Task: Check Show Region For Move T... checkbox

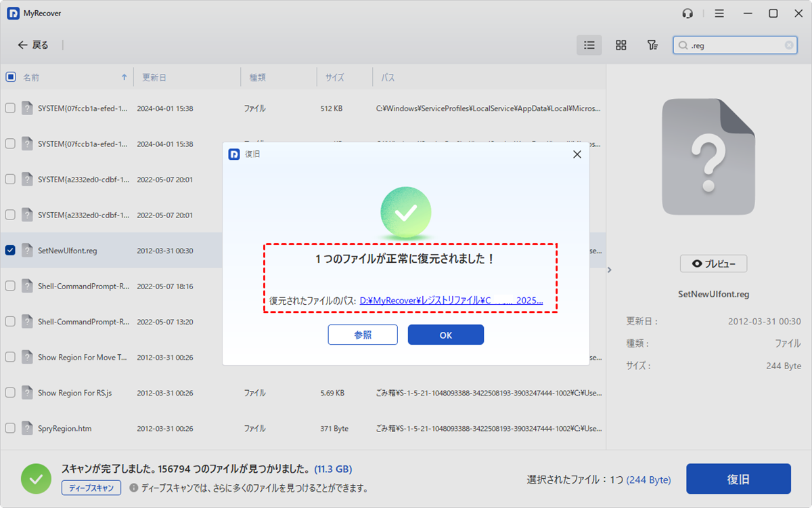Action: [x=10, y=357]
